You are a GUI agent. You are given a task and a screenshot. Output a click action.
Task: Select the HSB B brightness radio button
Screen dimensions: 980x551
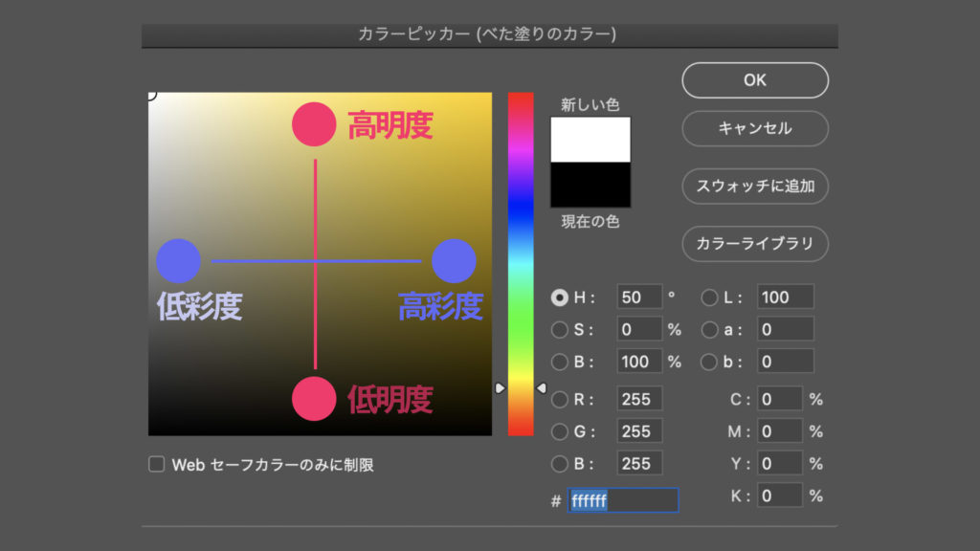click(x=559, y=362)
